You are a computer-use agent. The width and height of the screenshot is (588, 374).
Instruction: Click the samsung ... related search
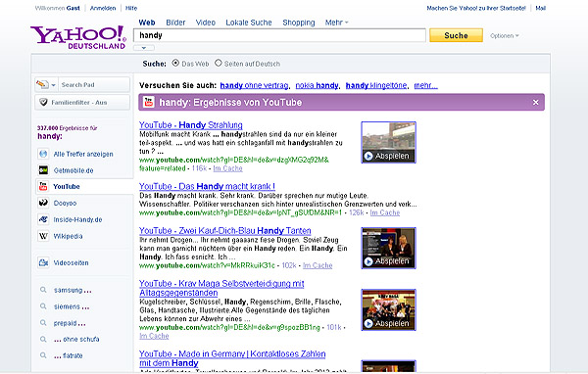(73, 290)
